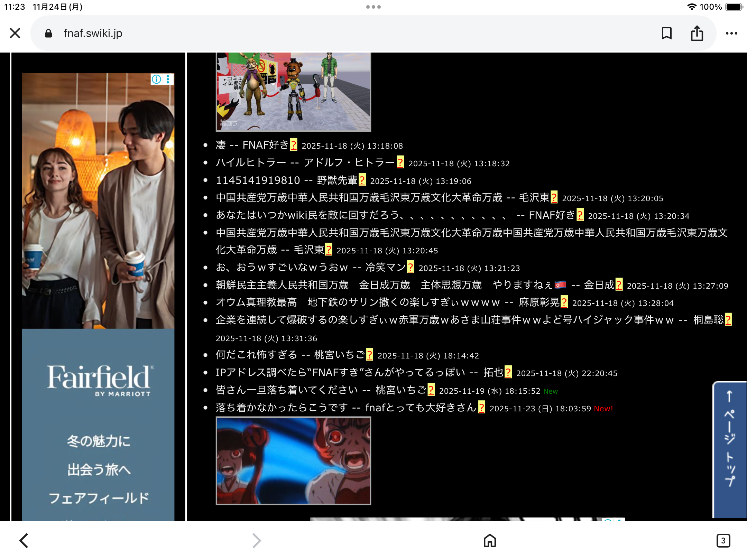Tap the three-dot multitasking control at the top
This screenshot has width=747, height=560.
coord(373,7)
